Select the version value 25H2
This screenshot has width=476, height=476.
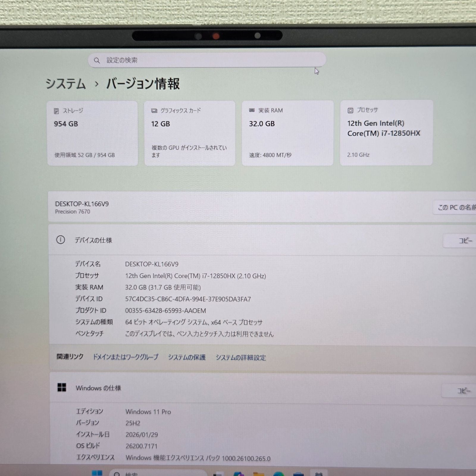tap(133, 423)
